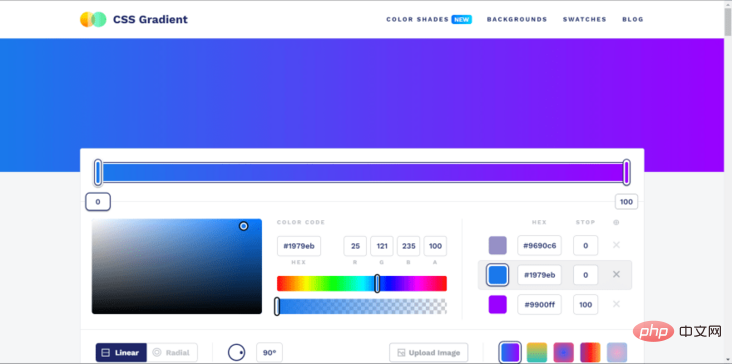Click the icon above the delete column
Viewport: 732px width, 364px height.
tap(616, 223)
